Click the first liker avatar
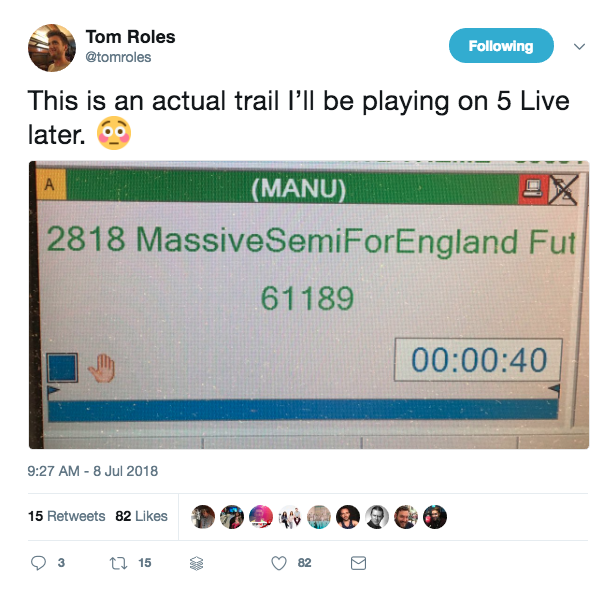Screen dimensions: 610x596 click(203, 517)
